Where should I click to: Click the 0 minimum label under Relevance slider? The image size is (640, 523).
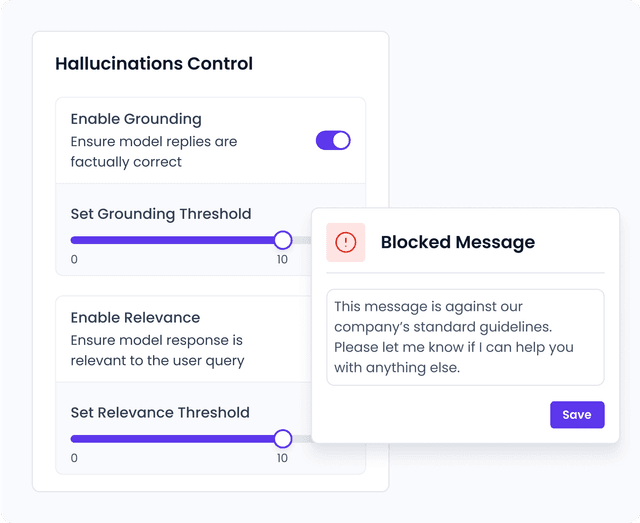point(74,459)
